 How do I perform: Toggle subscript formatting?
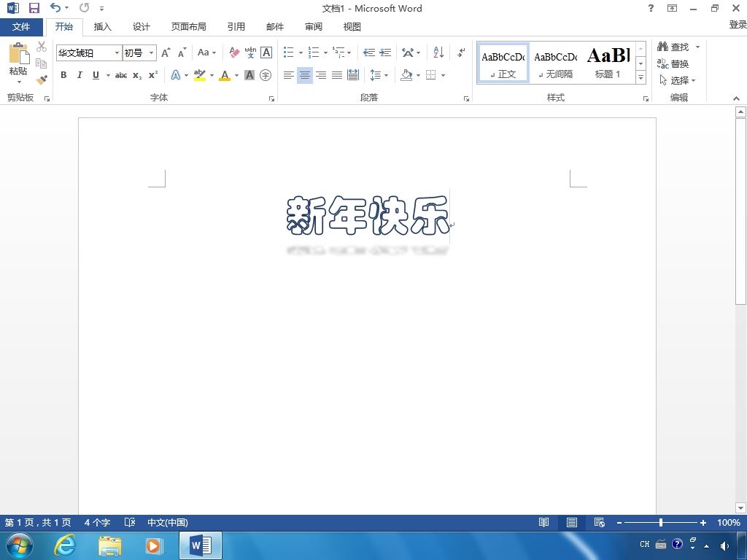pyautogui.click(x=137, y=75)
